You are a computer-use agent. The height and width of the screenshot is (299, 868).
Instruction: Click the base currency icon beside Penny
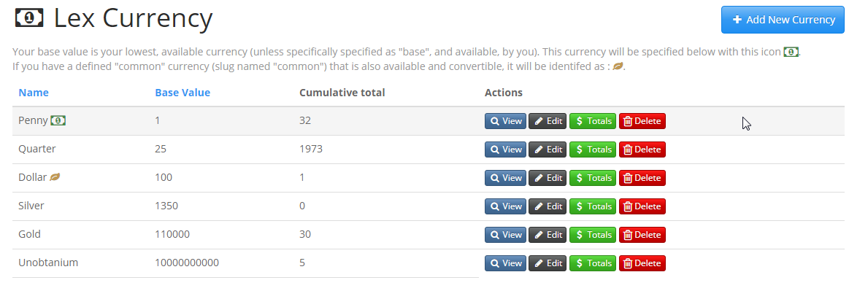(58, 120)
